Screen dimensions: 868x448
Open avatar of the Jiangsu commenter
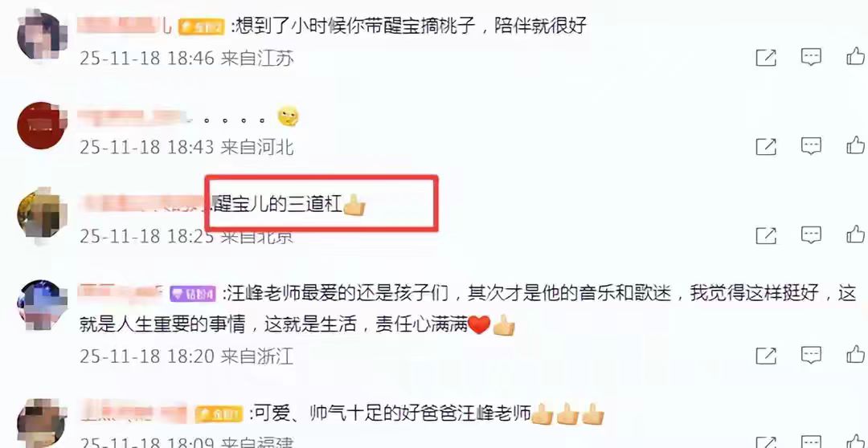[x=42, y=35]
